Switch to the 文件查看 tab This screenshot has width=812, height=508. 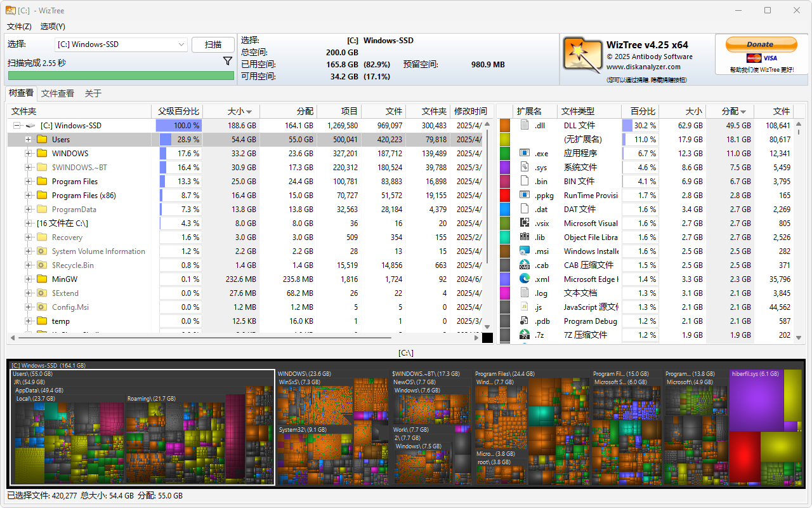58,93
